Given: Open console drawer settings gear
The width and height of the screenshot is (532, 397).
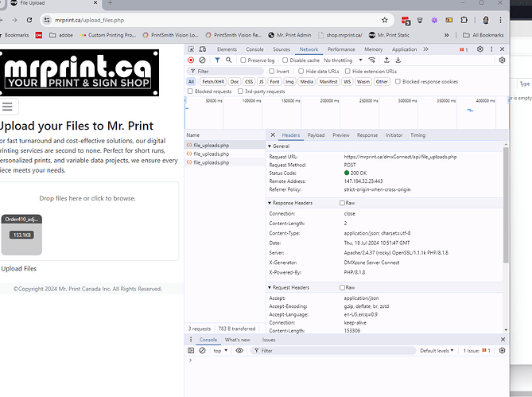Looking at the screenshot, I should point(502,351).
